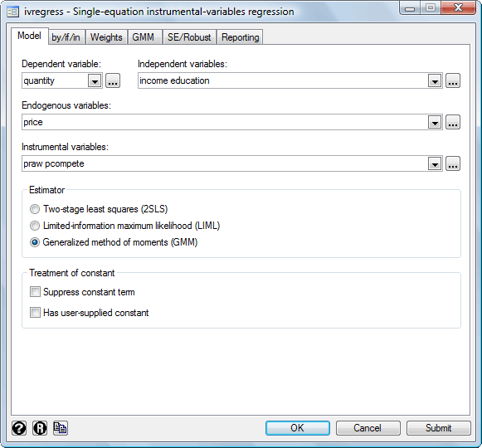Switch to the by/if/in tab
The height and width of the screenshot is (448, 482).
(66, 37)
